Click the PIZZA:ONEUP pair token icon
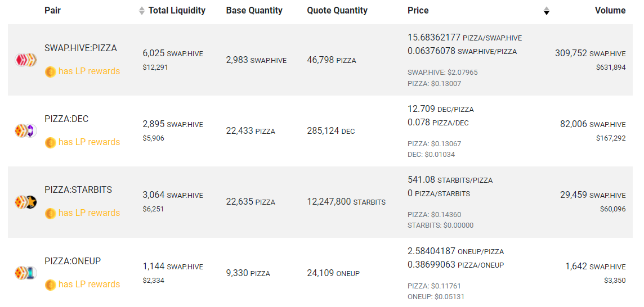644x307 pixels. (26, 273)
